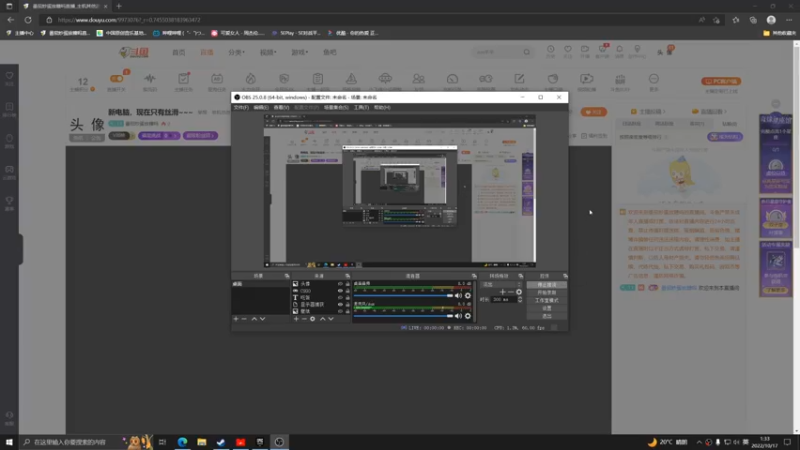Toggle visibility of the last image source

pos(340,311)
